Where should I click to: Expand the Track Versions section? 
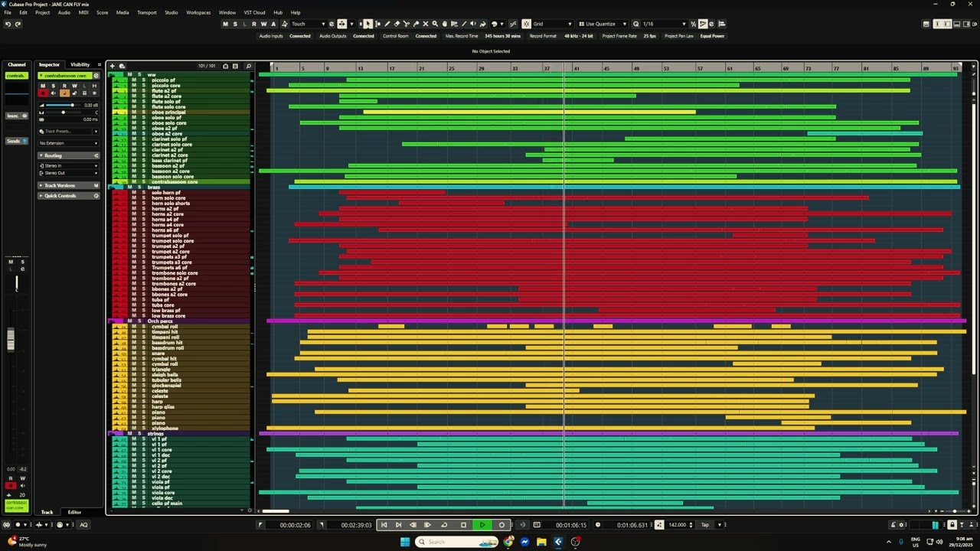tap(69, 185)
